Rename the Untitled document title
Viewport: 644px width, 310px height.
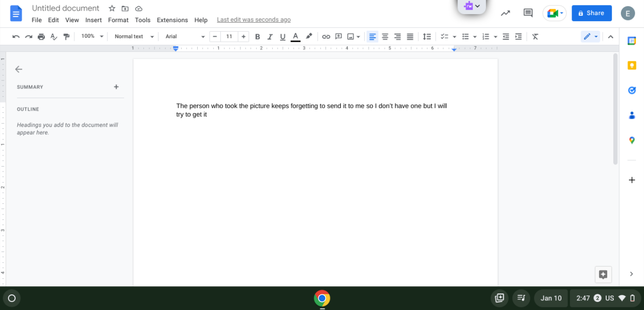[x=65, y=8]
